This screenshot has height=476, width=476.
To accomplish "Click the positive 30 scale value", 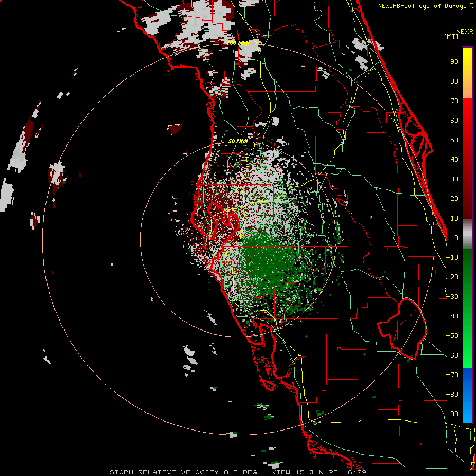I will tap(454, 179).
